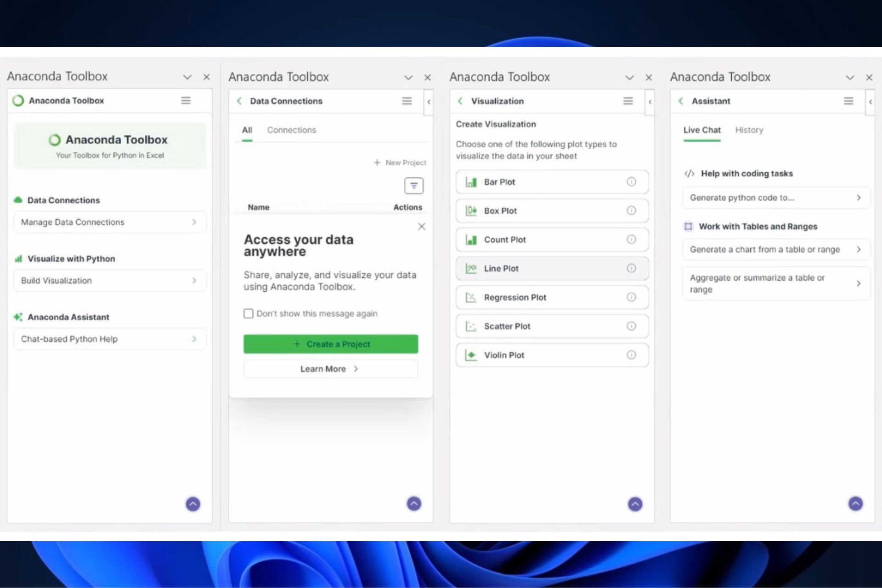
Task: Close the Assistant task pane
Action: click(869, 77)
